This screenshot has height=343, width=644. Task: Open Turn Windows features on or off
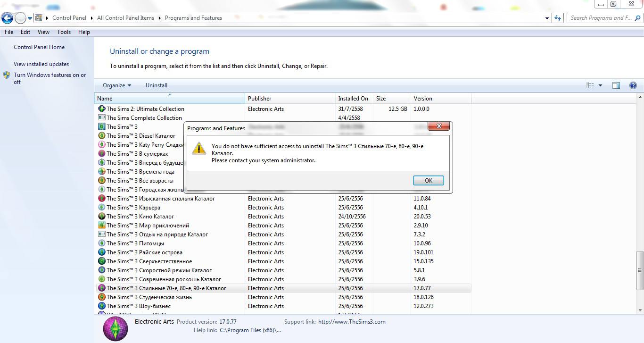pos(50,78)
